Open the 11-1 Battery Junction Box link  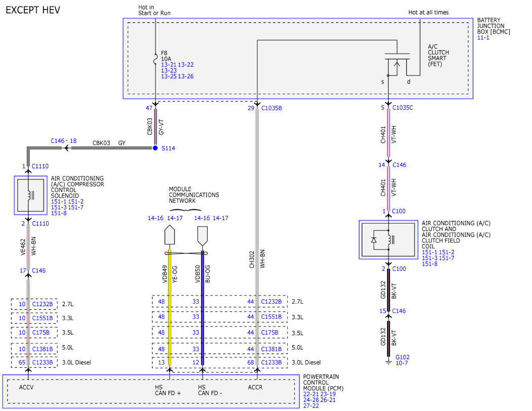click(x=483, y=38)
